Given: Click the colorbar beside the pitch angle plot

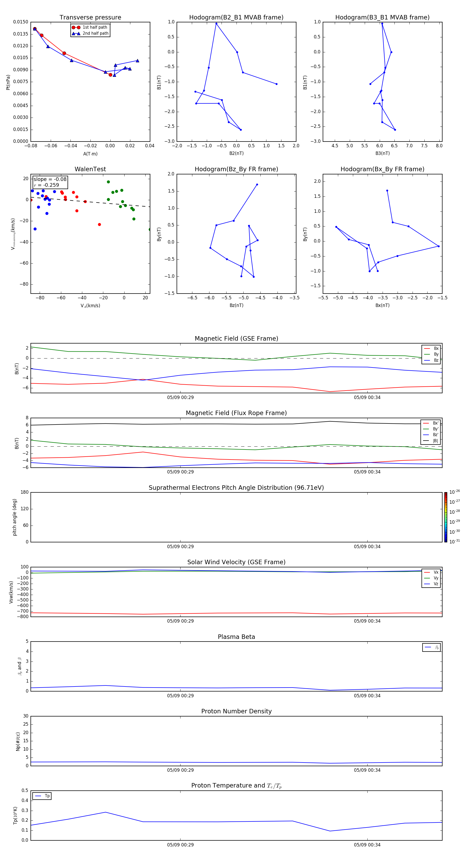Looking at the screenshot, I should coord(445,517).
